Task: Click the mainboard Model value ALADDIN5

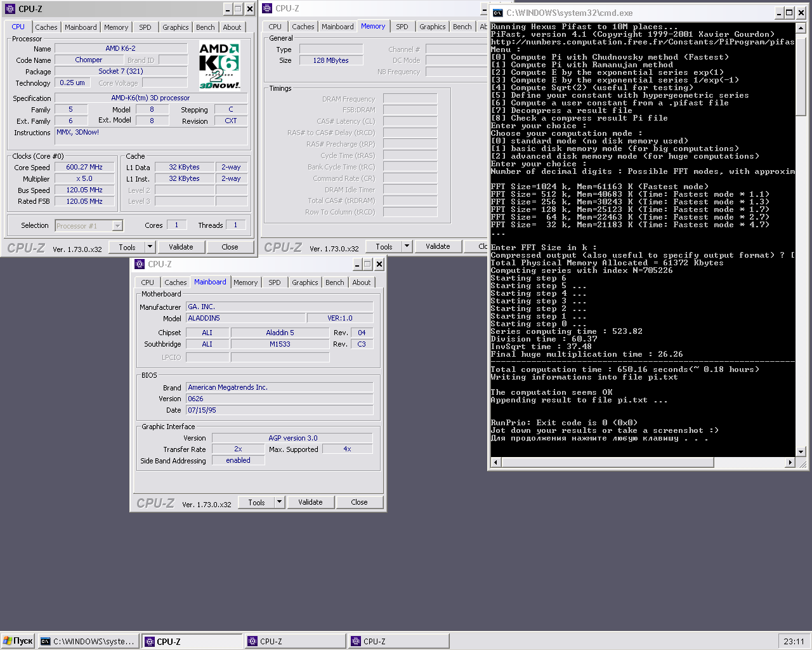Action: click(x=245, y=318)
